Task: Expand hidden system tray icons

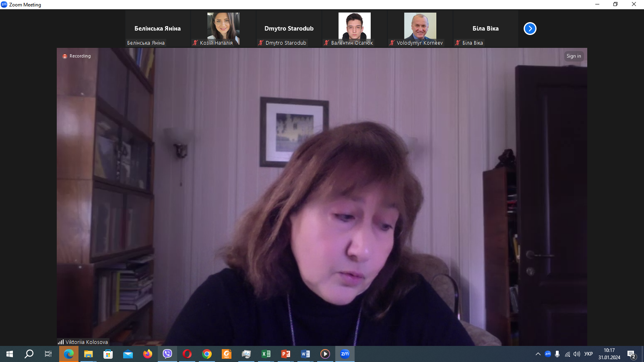Action: pos(538,354)
